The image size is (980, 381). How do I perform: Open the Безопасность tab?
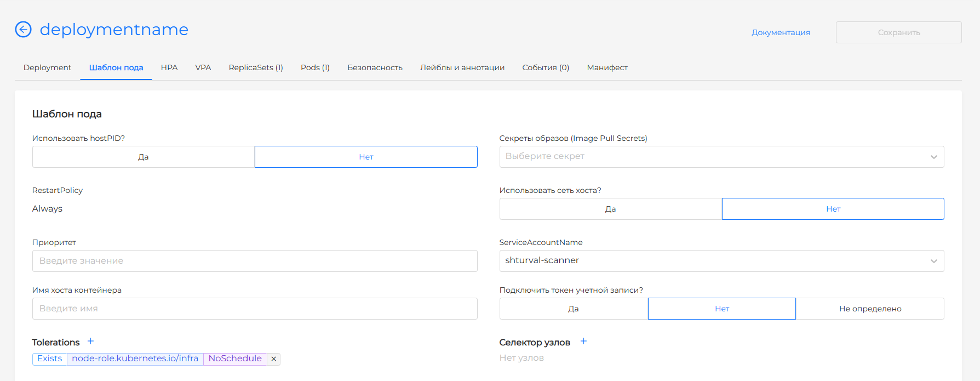[x=375, y=67]
